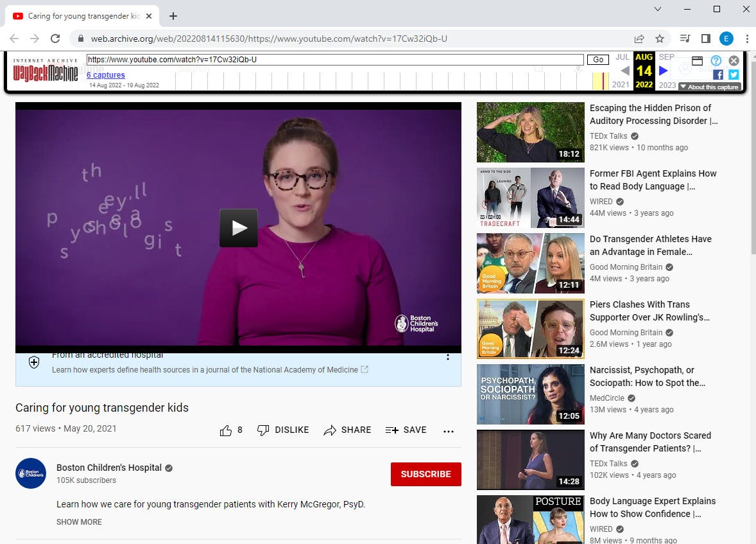756x544 pixels.
Task: Open Boston Children's Hospital channel name link
Action: tap(109, 468)
